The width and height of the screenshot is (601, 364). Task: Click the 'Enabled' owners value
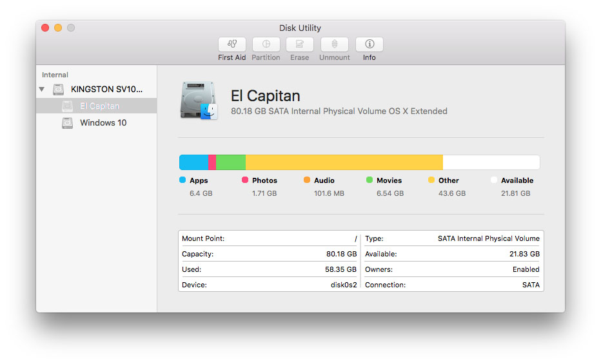click(526, 269)
